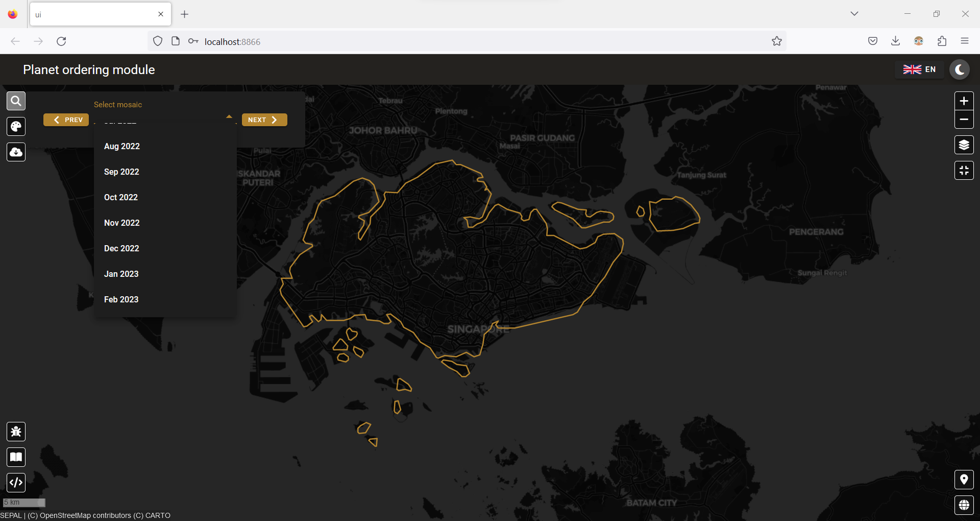Select Sep 2022 mosaic
980x521 pixels.
[165, 172]
